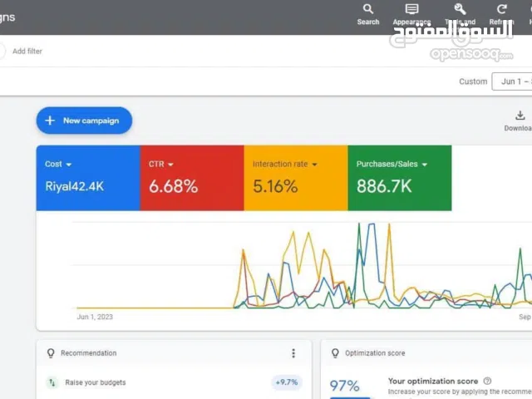Expand the Purchases/Sales dropdown arrow
The height and width of the screenshot is (399, 532).
click(x=425, y=165)
